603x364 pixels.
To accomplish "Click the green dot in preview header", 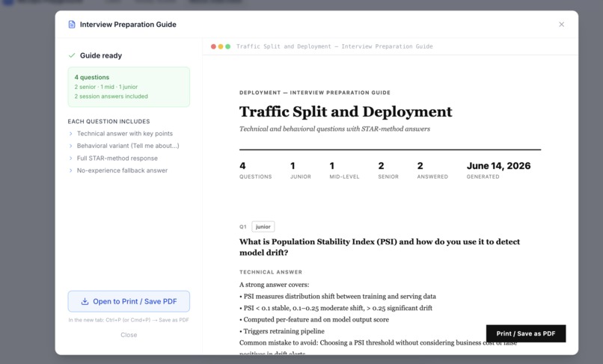I will (x=227, y=46).
